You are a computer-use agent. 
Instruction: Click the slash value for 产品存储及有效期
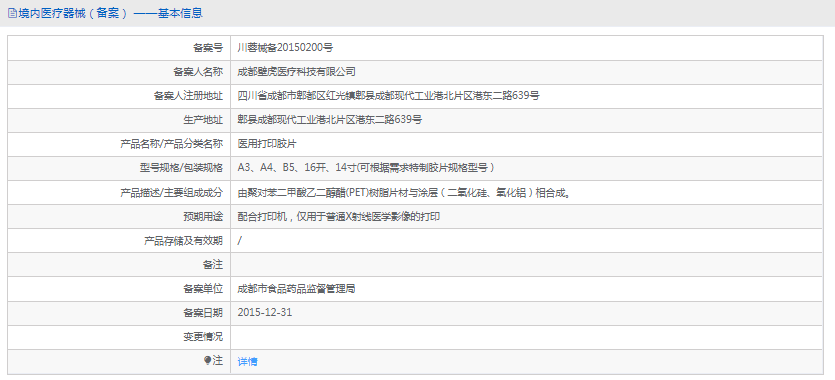(x=240, y=241)
